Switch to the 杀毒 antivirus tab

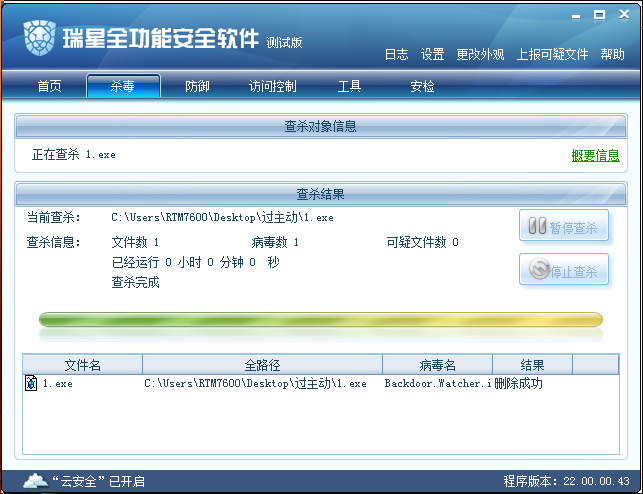pos(123,86)
